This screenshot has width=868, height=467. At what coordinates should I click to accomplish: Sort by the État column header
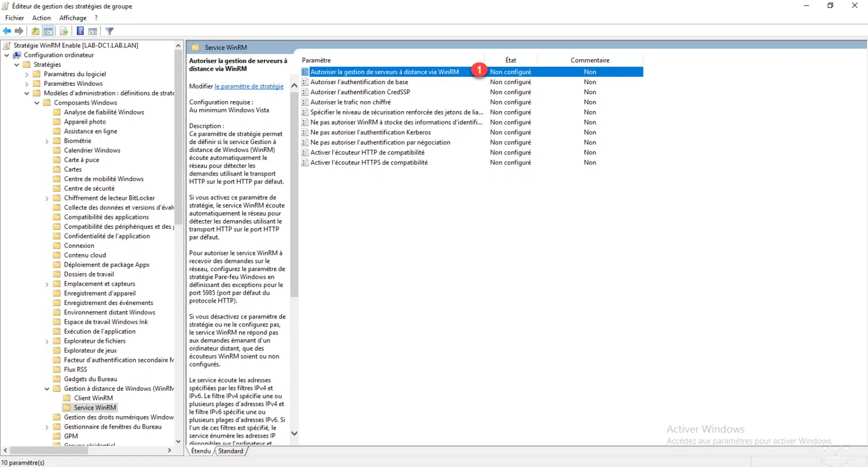click(x=510, y=60)
